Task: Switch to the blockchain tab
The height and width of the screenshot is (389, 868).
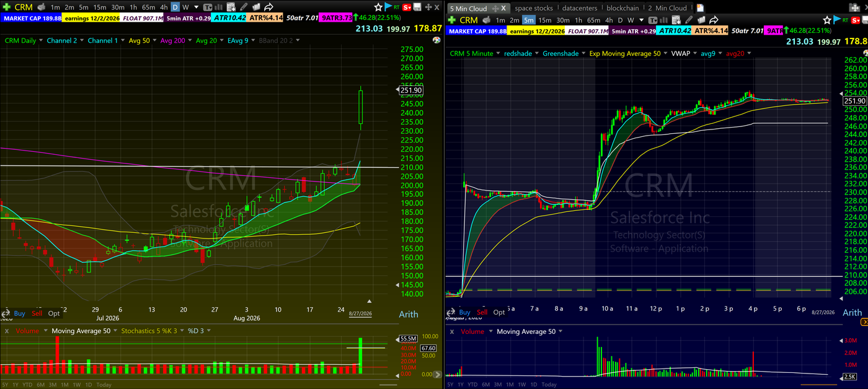Action: [622, 8]
